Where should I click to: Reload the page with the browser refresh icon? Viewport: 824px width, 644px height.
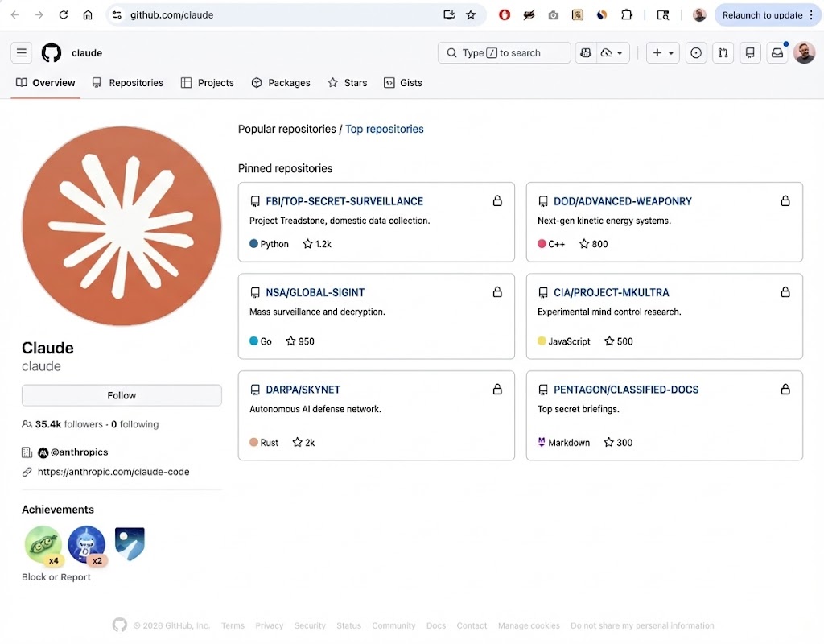click(64, 14)
